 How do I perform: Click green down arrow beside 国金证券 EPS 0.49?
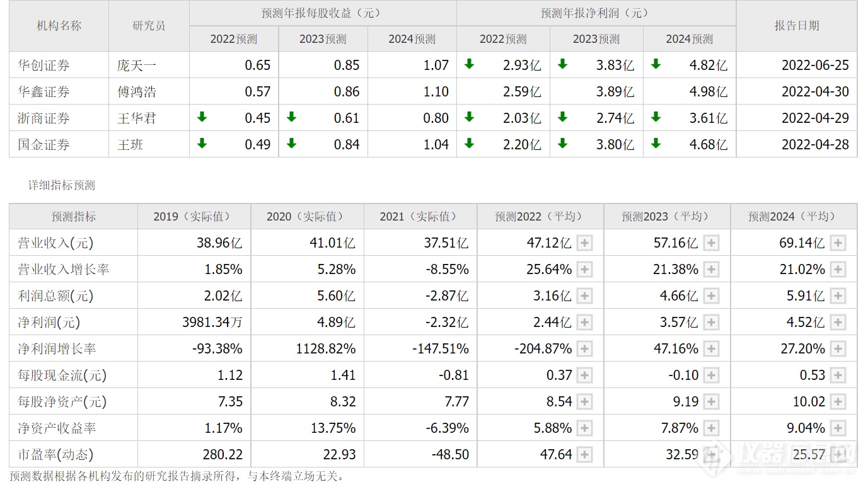pyautogui.click(x=202, y=143)
